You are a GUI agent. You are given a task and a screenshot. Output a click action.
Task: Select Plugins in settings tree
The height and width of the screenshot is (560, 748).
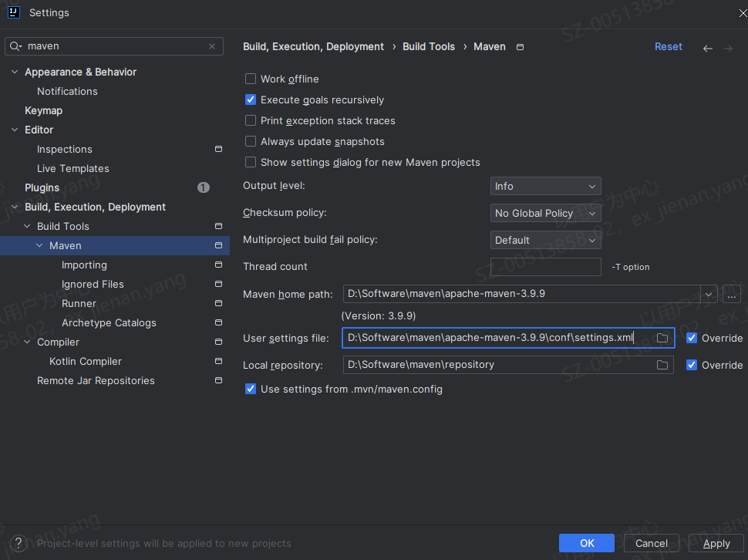[42, 188]
